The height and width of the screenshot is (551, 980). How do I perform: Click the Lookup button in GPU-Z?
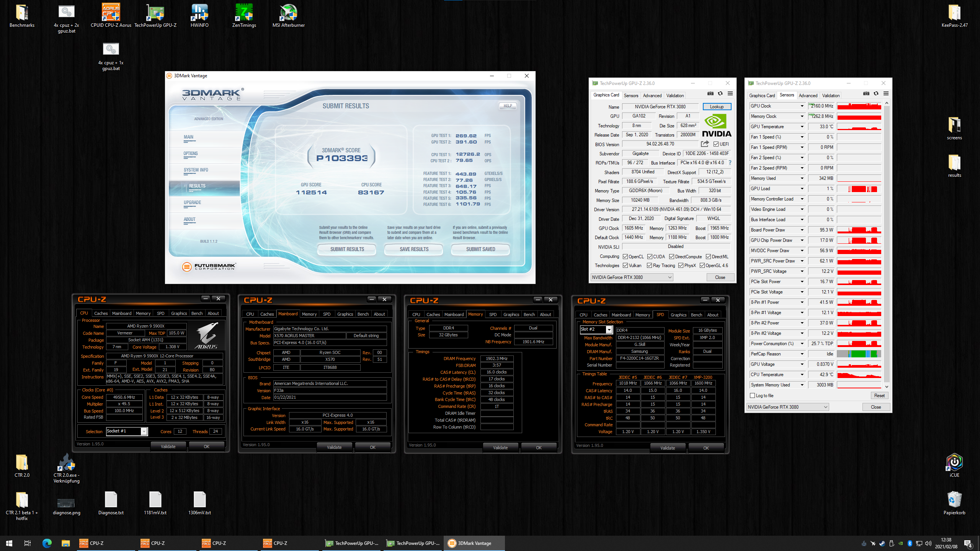(x=717, y=107)
